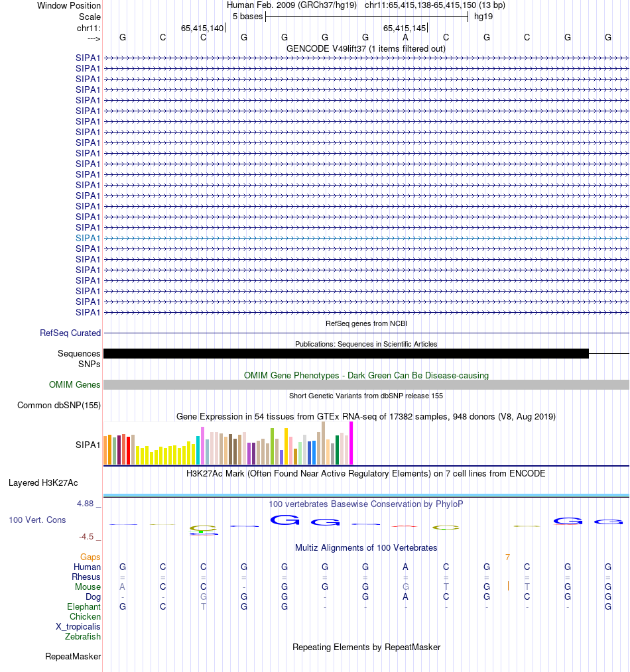Click the faded T in the Elephant row

(204, 606)
